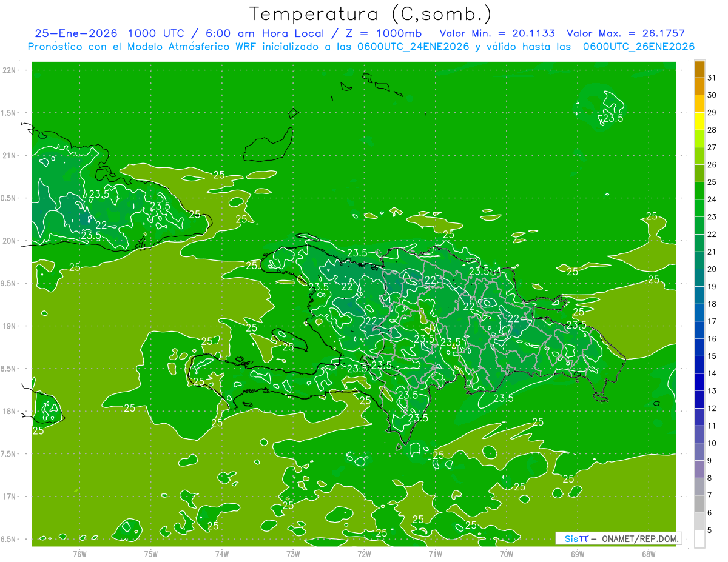
Task: Click the '15' legend scale label
Action: tap(712, 356)
